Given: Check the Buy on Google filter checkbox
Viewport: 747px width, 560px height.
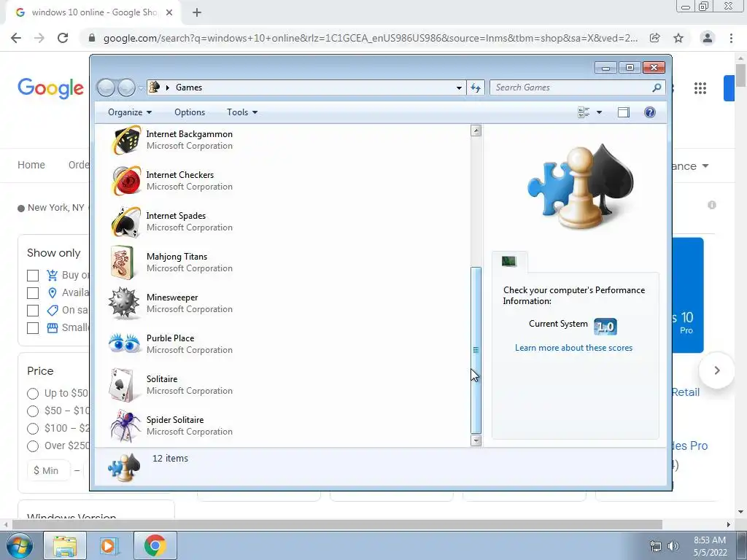Looking at the screenshot, I should [33, 275].
